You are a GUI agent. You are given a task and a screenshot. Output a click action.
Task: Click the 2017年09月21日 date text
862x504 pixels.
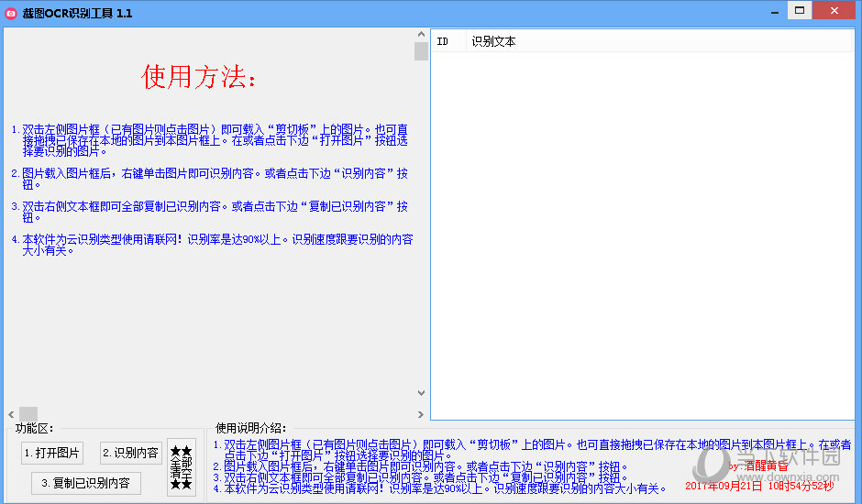click(x=724, y=486)
